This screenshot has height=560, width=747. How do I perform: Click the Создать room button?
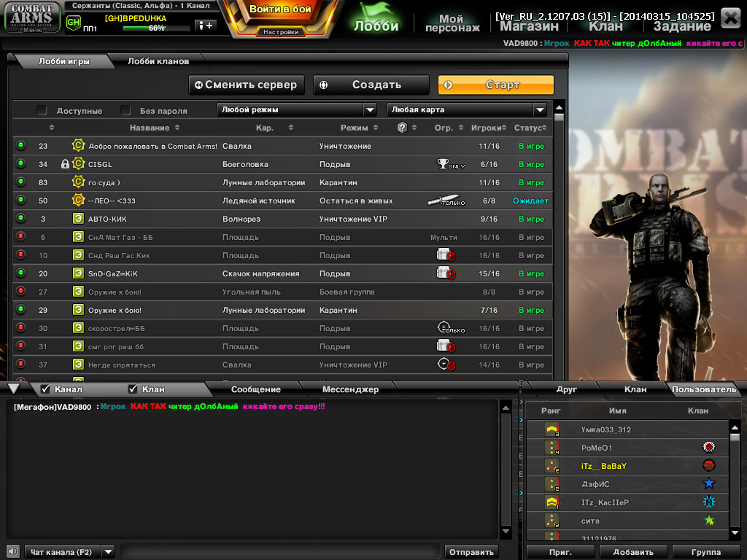point(371,85)
